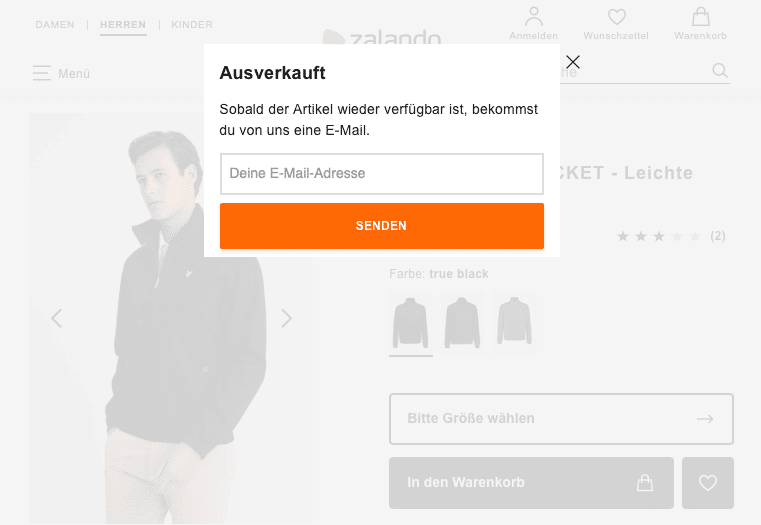The image size is (761, 525).
Task: Show the previous product image
Action: coord(56,318)
